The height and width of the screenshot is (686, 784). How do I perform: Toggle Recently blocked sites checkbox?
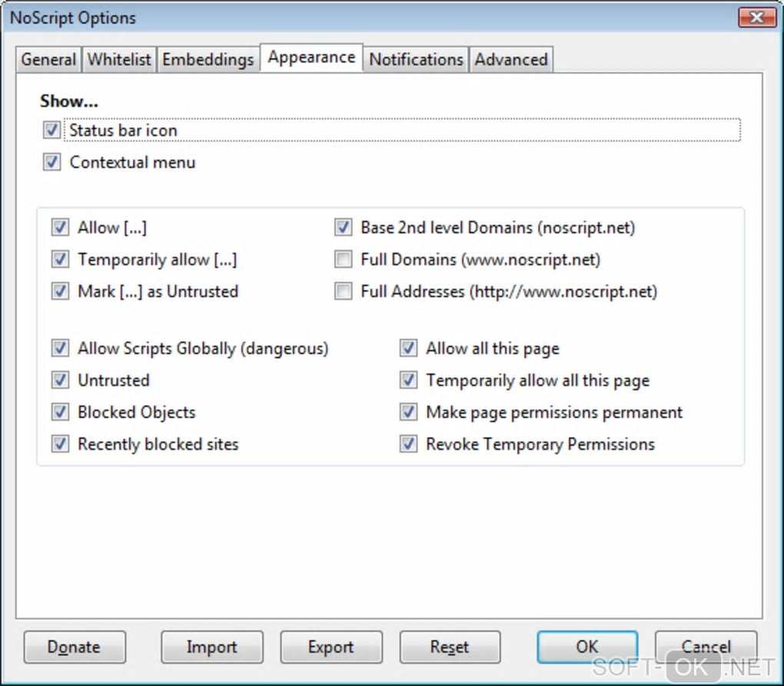[60, 445]
